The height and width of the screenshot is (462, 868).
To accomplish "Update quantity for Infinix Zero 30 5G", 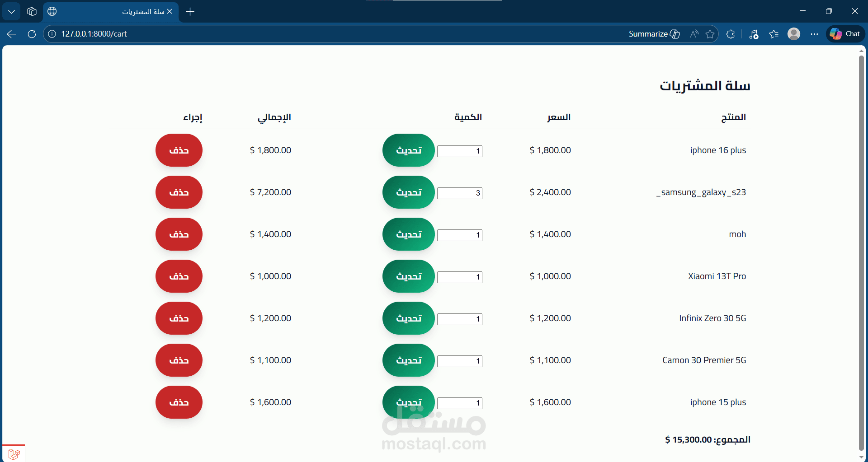I will pyautogui.click(x=409, y=318).
